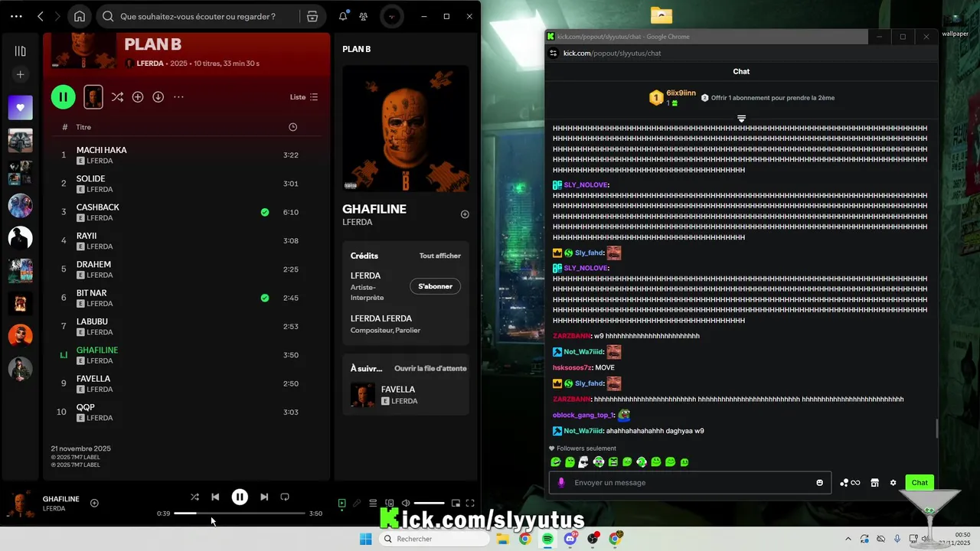Open the Browse icon in search bar
The image size is (980, 551).
click(312, 16)
